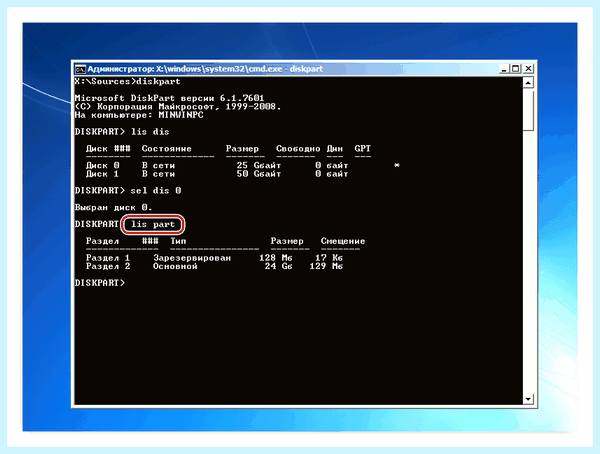
Task: Click the scrollbar down arrow
Action: tap(528, 399)
